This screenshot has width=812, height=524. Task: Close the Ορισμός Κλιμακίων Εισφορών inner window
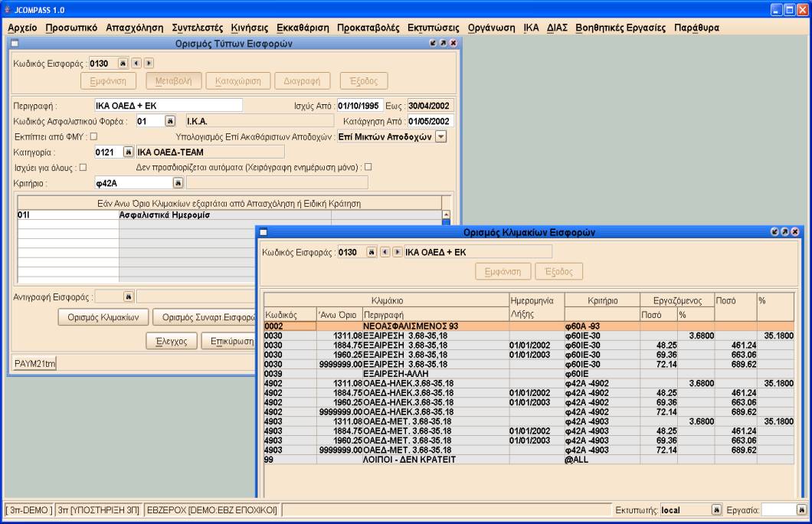[795, 232]
